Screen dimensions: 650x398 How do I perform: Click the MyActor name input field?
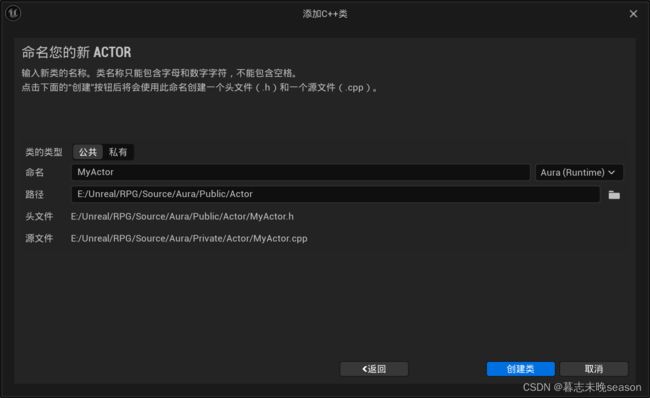301,172
